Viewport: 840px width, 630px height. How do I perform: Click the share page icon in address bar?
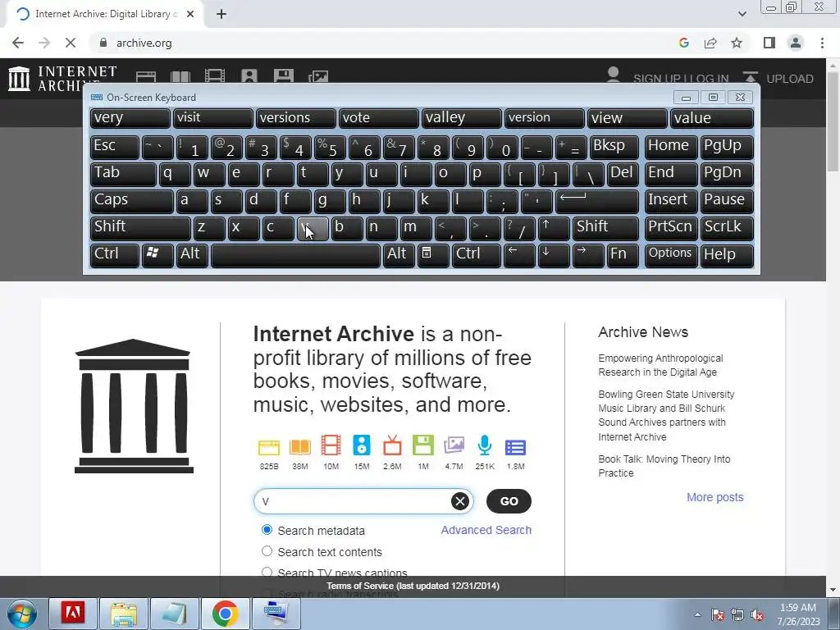(x=710, y=43)
